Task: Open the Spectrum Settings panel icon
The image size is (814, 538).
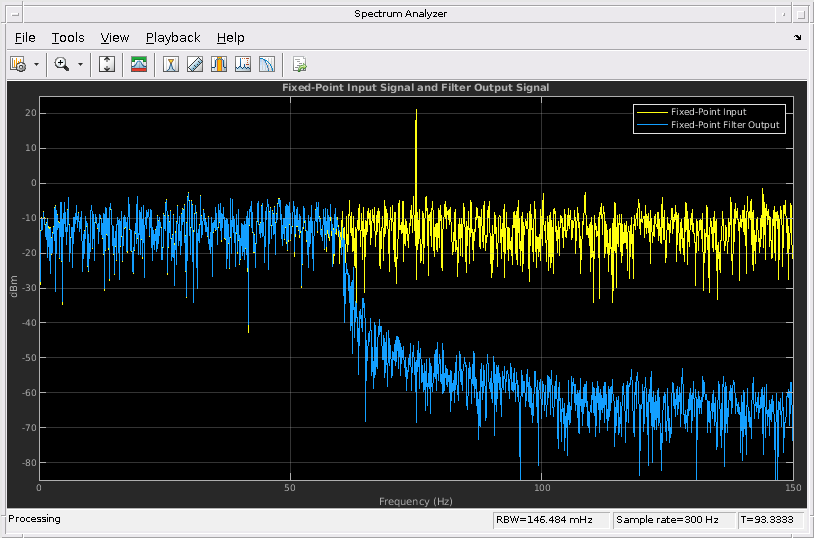Action: (x=139, y=64)
